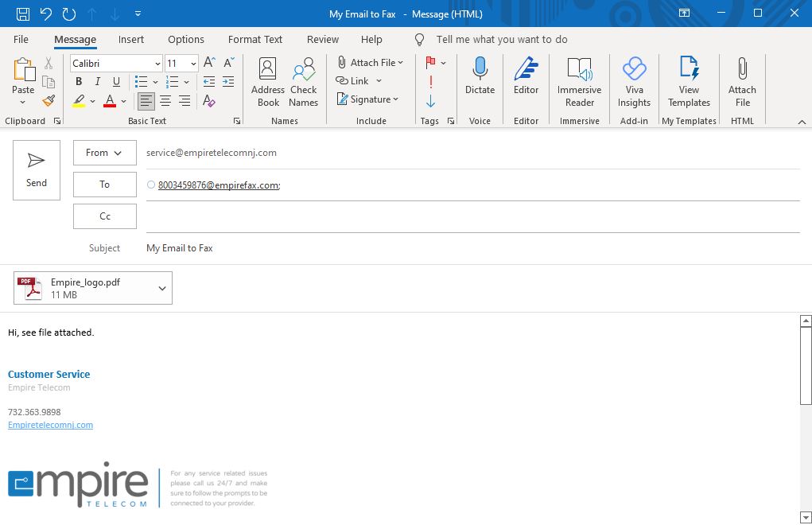812x525 pixels.
Task: Decrease font size with Shrink Font
Action: pos(228,63)
